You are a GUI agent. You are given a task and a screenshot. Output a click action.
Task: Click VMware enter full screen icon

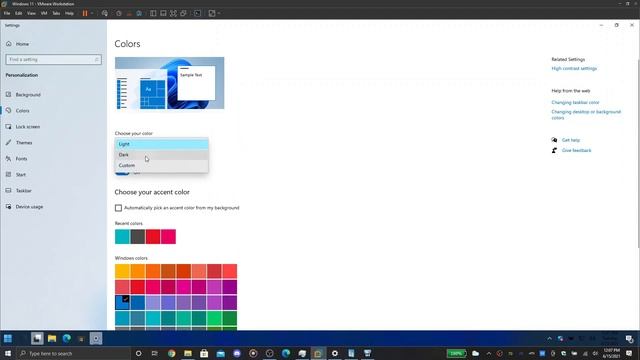pos(173,13)
